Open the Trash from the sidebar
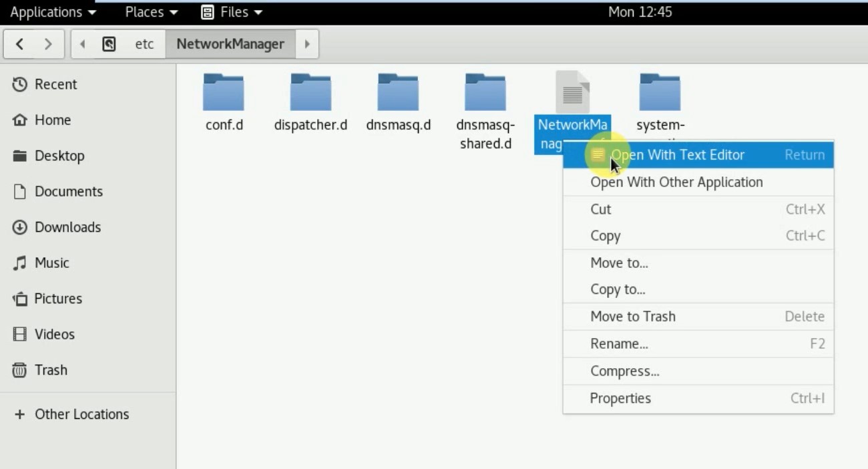Viewport: 868px width, 469px height. coord(50,370)
